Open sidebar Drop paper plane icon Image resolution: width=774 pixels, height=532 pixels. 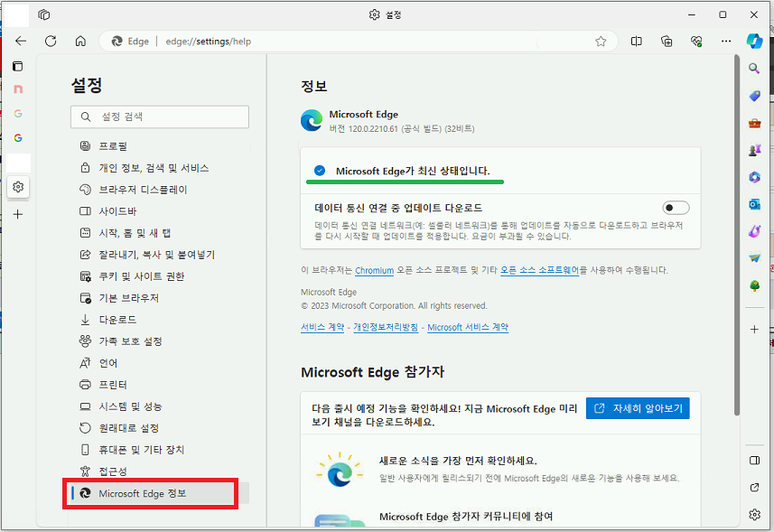[x=754, y=257]
